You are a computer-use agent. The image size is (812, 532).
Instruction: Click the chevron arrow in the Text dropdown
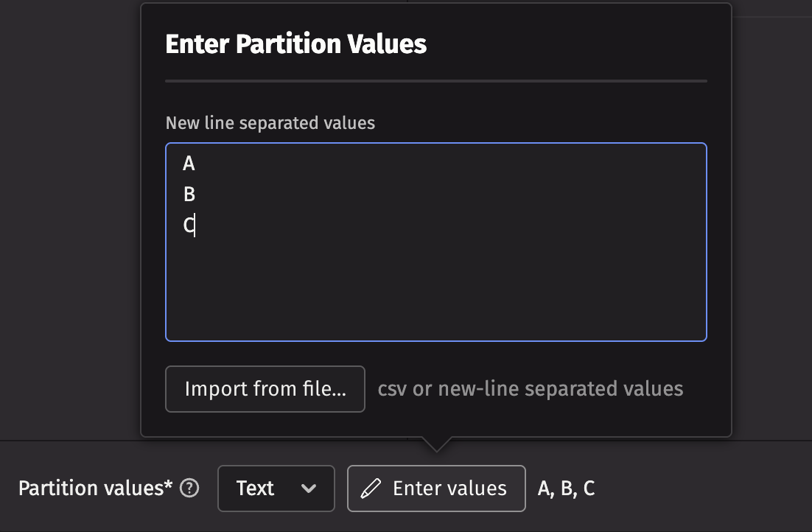click(309, 489)
